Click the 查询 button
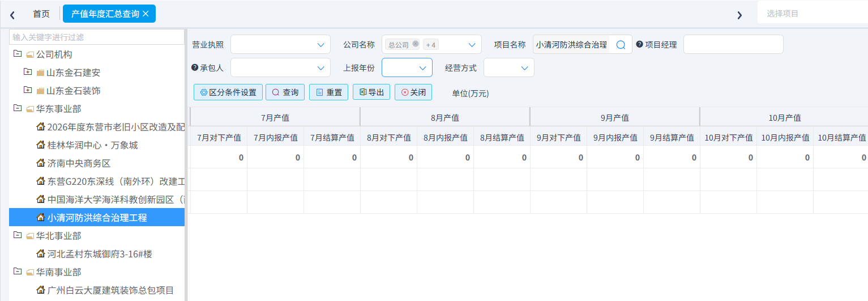Screen dimensions: 868x301 click(x=285, y=92)
